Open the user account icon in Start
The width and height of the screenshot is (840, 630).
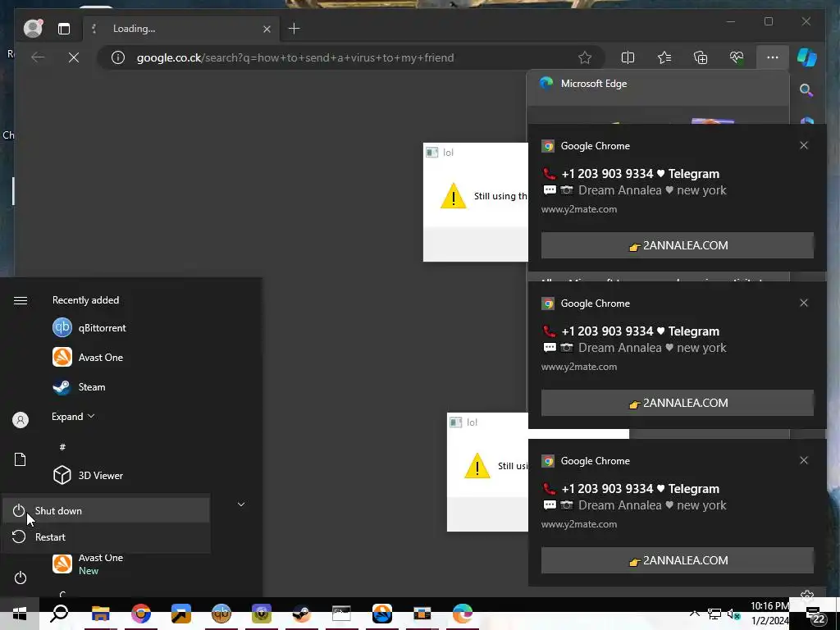21,420
